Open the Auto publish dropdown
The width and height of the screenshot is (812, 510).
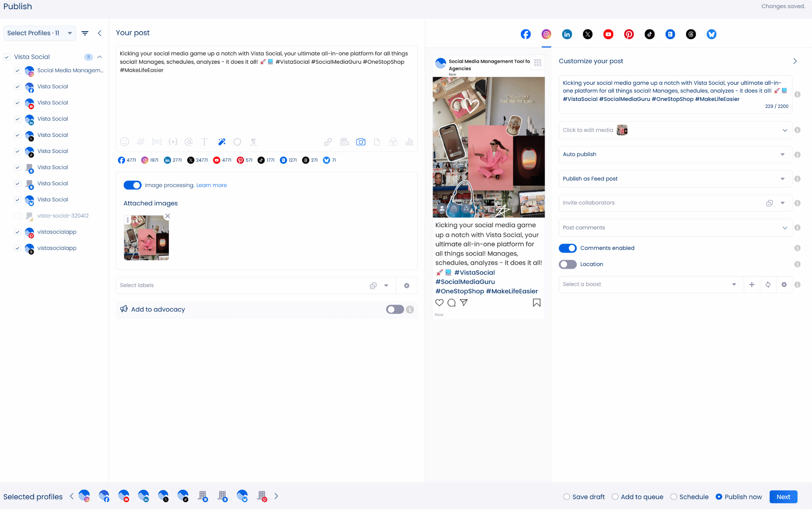675,154
